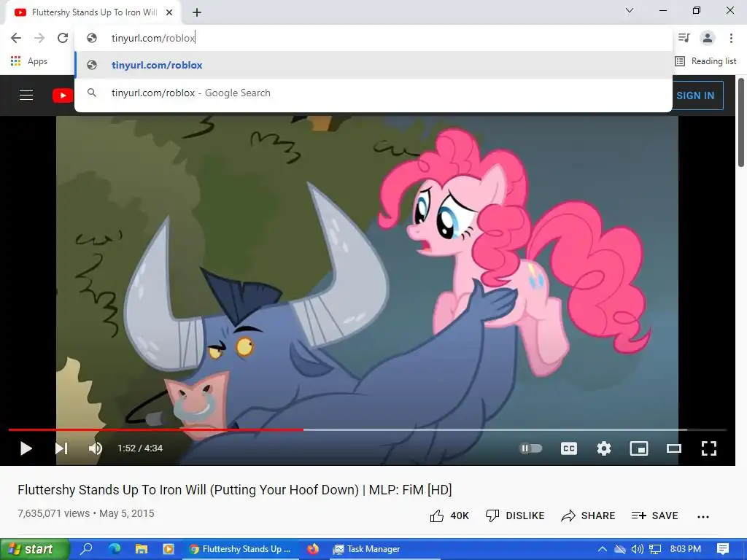747x560 pixels.
Task: Switch to theater mode
Action: [673, 448]
